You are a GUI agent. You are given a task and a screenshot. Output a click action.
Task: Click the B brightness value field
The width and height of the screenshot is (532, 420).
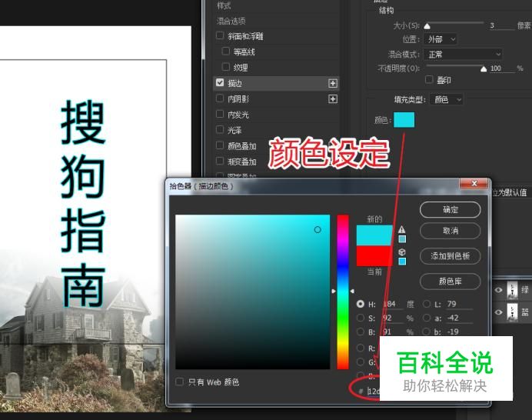click(393, 332)
